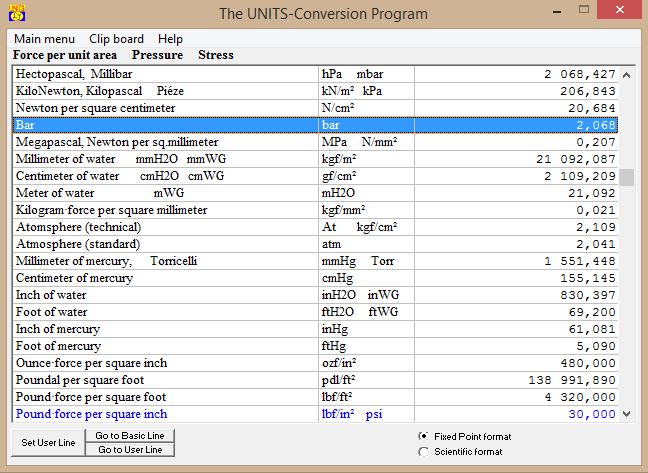The image size is (648, 473).
Task: Select Foot of mercury row
Action: pyautogui.click(x=315, y=346)
